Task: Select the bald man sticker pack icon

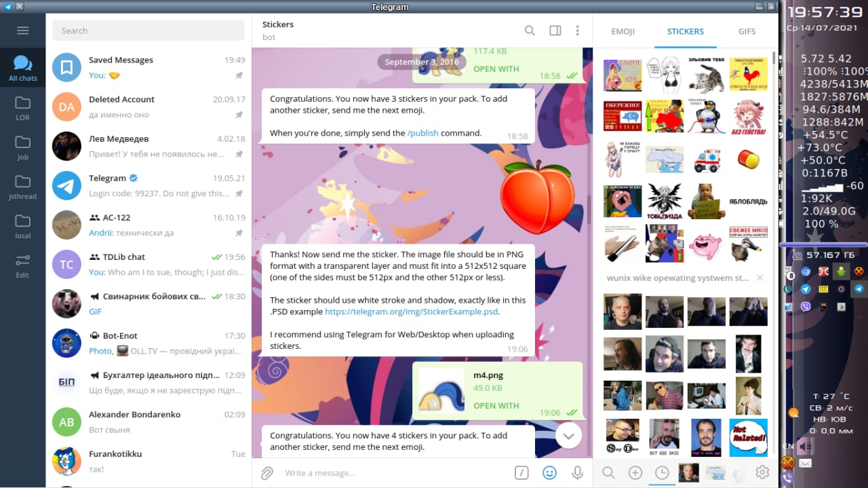Action: [688, 472]
